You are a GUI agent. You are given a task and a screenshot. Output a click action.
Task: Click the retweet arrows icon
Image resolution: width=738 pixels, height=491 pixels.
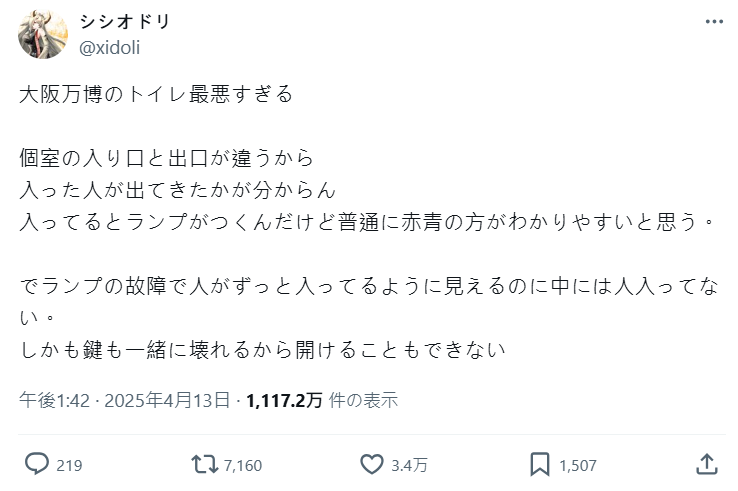click(203, 464)
